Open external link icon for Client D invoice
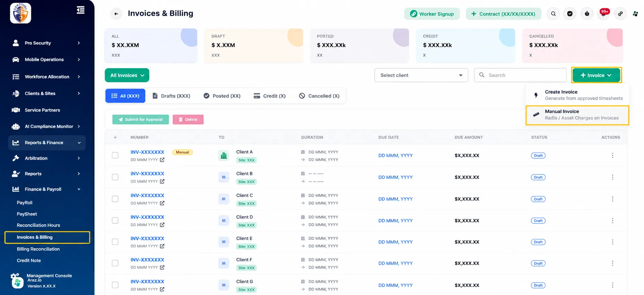This screenshot has height=295, width=644. 162,225
